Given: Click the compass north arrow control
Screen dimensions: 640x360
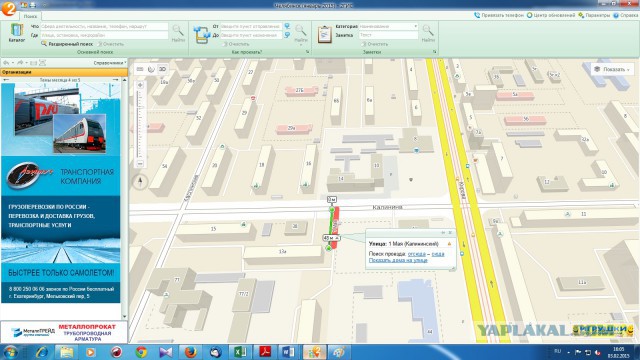Looking at the screenshot, I should point(140,181).
